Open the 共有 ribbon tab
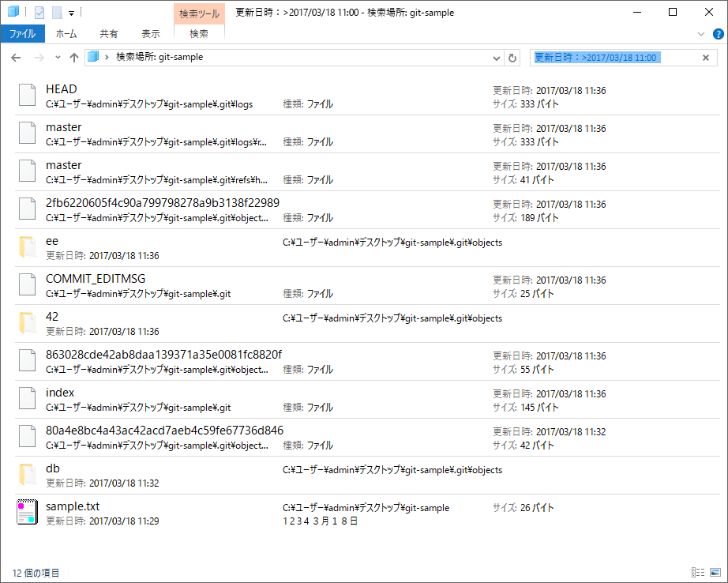Viewport: 728px width, 583px height. [x=109, y=34]
